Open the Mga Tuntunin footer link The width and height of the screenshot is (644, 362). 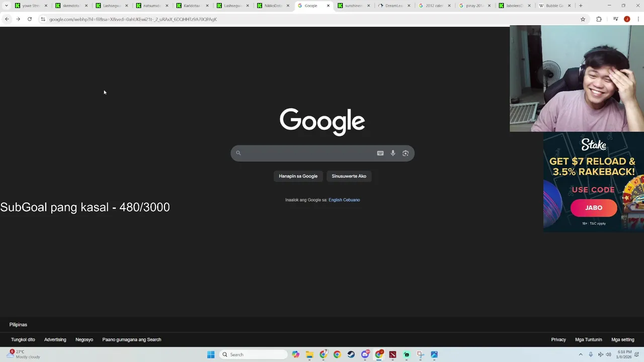pyautogui.click(x=589, y=339)
